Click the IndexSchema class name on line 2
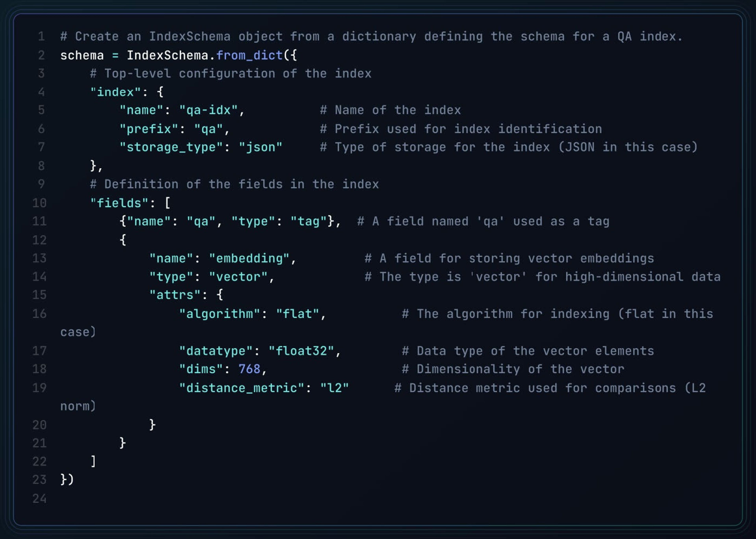The height and width of the screenshot is (539, 756). click(167, 55)
